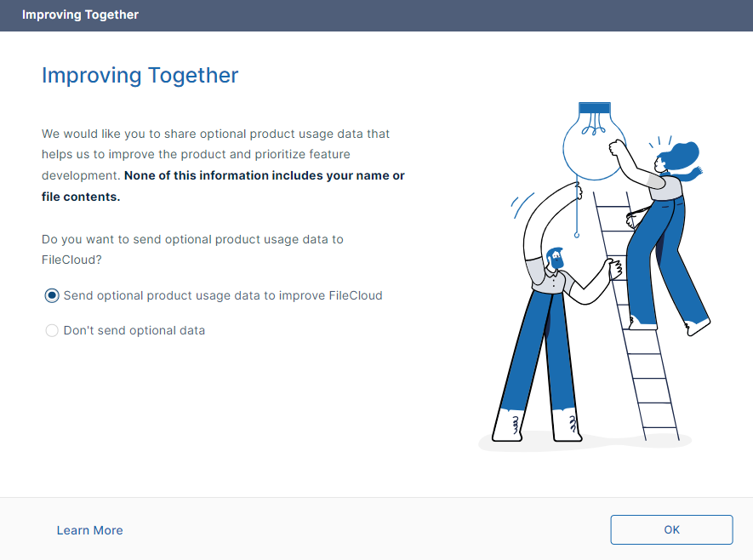Click the large blue Improving Together heading

140,75
